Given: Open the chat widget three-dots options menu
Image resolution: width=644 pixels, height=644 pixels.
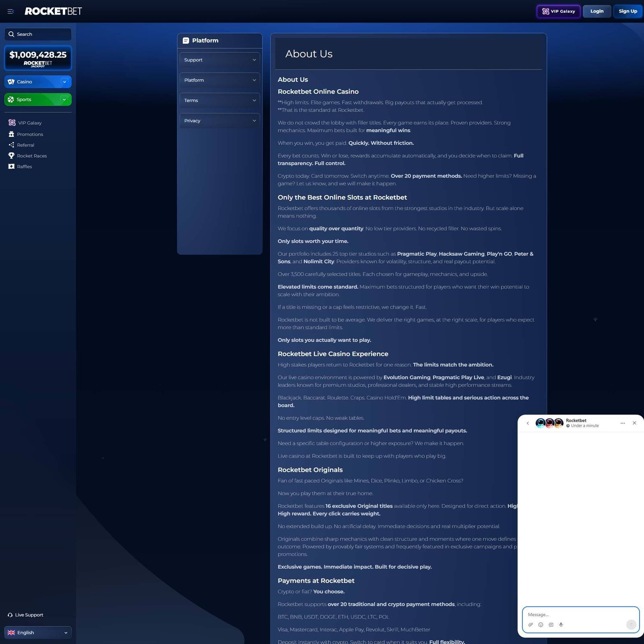Looking at the screenshot, I should click(x=623, y=423).
